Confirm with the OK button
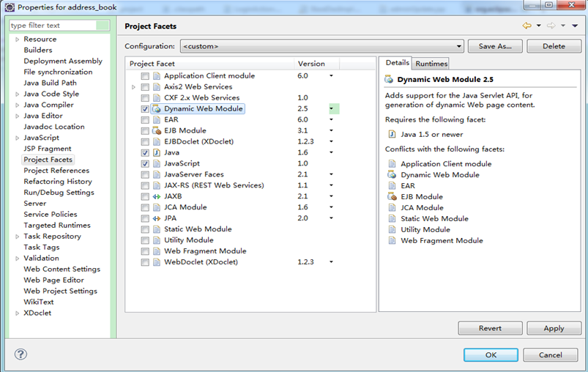Image resolution: width=588 pixels, height=372 pixels. point(491,354)
